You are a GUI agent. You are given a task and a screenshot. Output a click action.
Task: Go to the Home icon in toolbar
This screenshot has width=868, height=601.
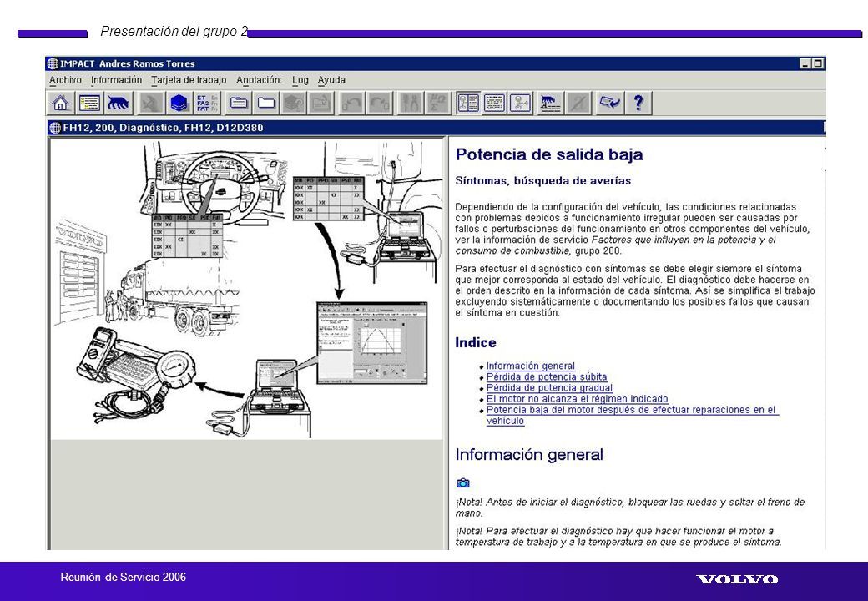click(x=61, y=103)
